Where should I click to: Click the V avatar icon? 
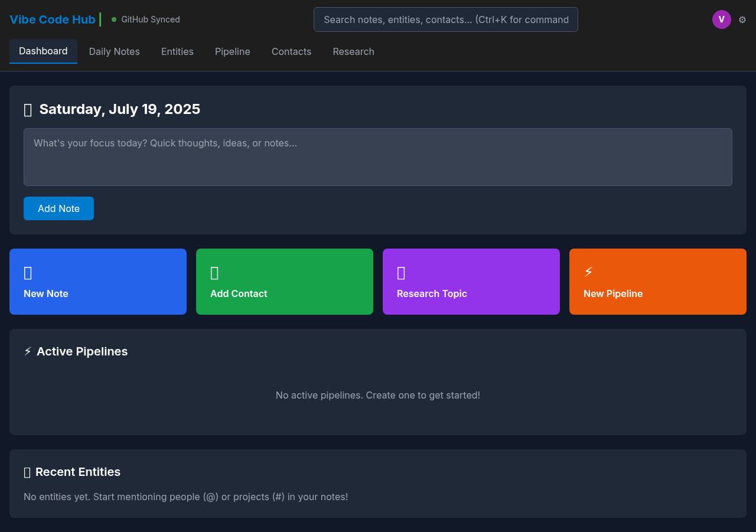coord(722,19)
